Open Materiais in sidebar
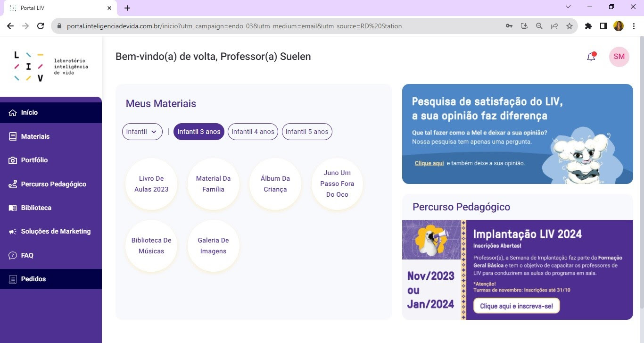The image size is (644, 343). pos(51,136)
